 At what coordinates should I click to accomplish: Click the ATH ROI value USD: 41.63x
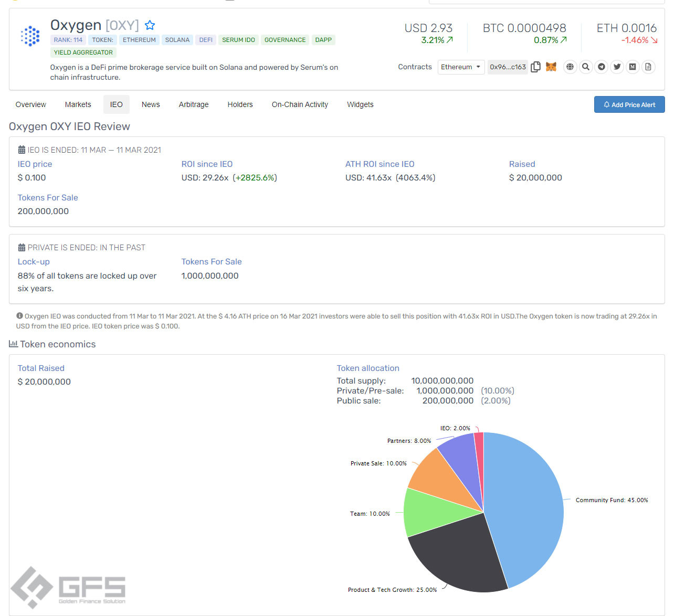coord(368,177)
